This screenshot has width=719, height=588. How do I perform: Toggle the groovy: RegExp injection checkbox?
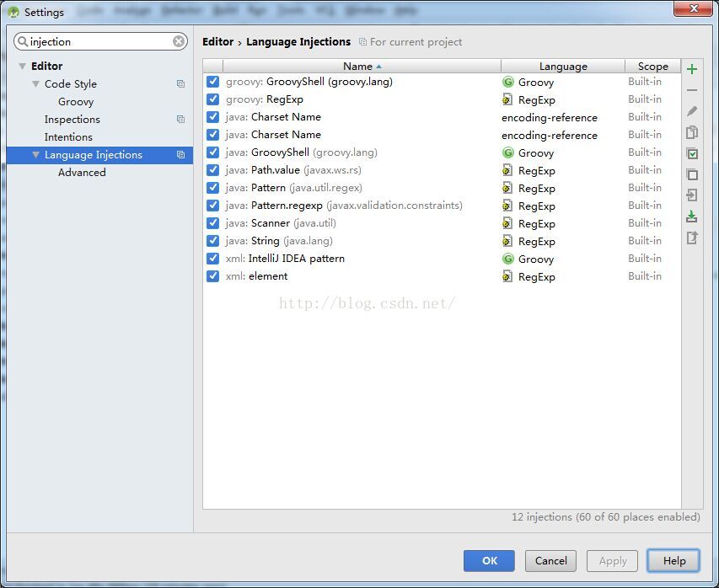212,99
